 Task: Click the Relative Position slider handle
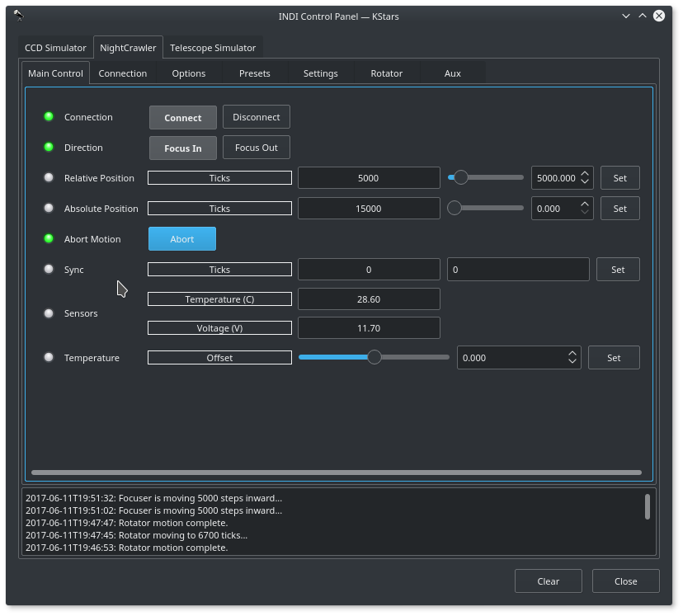461,177
